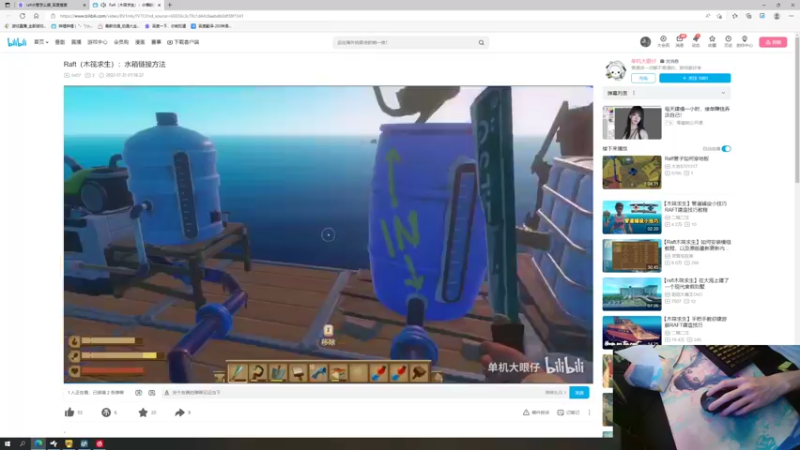Viewport: 800px width, 450px height.
Task: Click the browser profile icon
Action: pos(777,16)
